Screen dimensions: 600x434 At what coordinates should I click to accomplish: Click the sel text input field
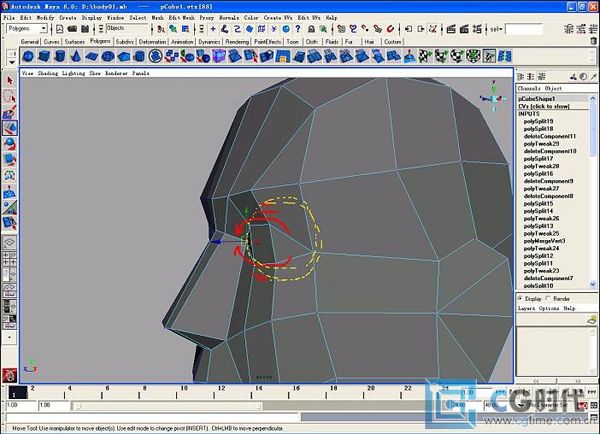[x=524, y=29]
